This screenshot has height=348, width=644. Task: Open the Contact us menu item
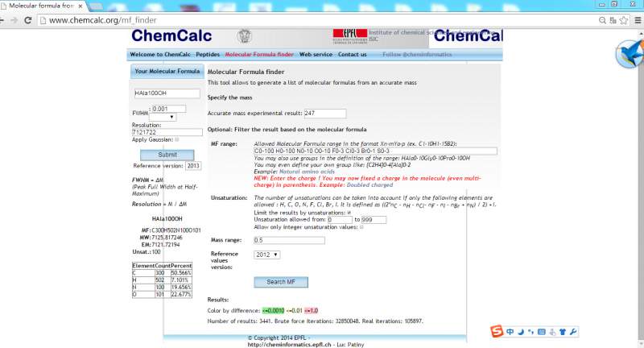pyautogui.click(x=353, y=54)
